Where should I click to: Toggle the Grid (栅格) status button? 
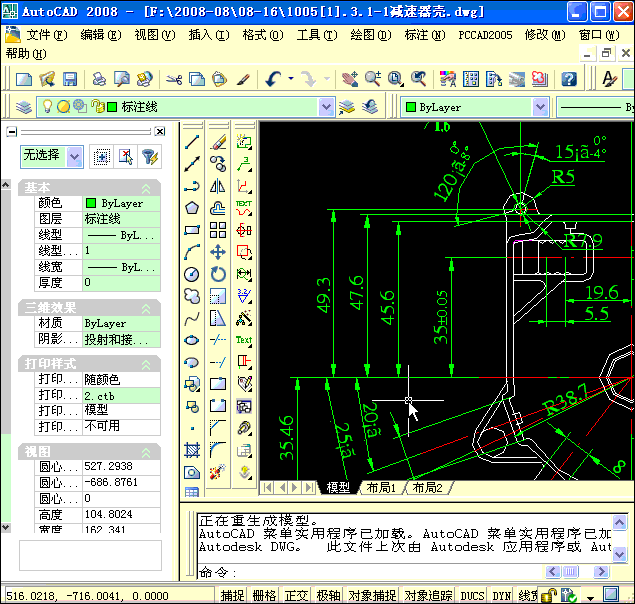pos(264,595)
